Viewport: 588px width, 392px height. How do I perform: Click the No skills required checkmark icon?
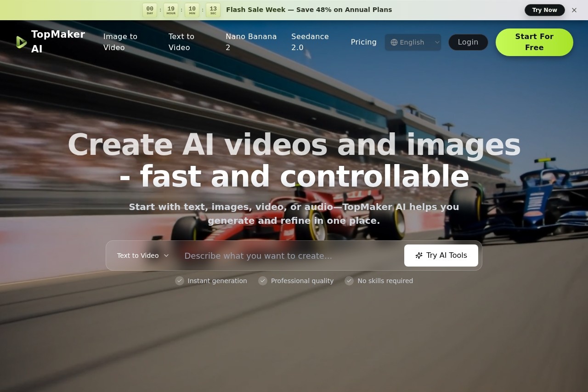(349, 281)
